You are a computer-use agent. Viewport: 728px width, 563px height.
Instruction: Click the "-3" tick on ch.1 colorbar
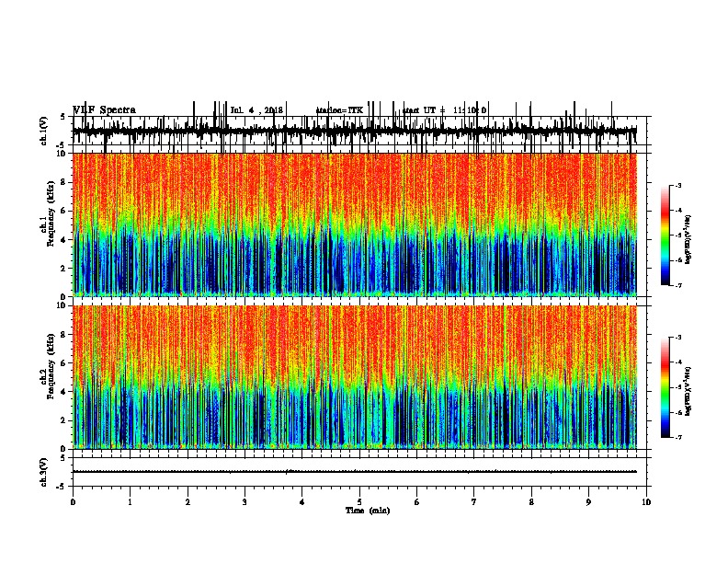click(678, 185)
